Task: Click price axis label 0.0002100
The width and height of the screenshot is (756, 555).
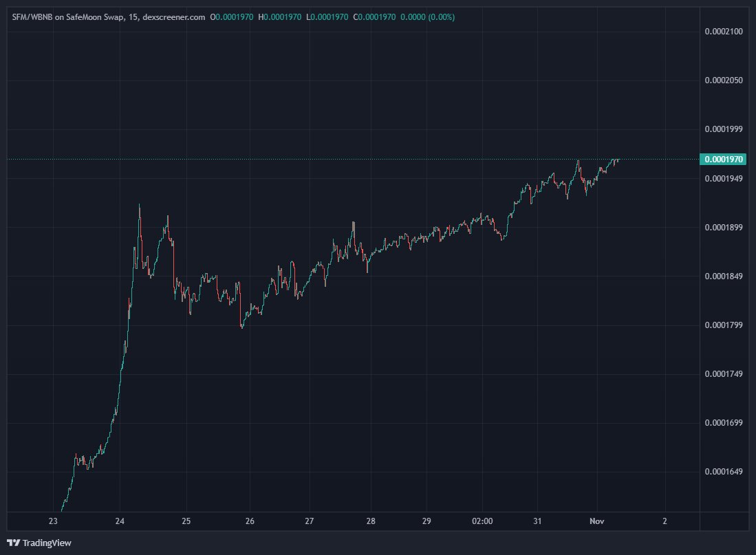Action: point(724,32)
